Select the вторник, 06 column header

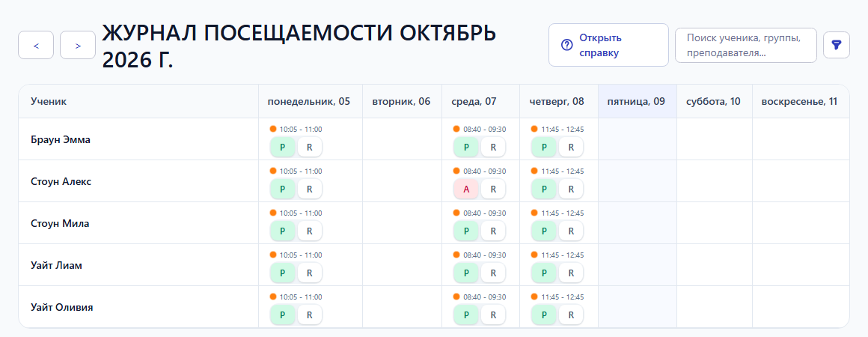click(402, 101)
